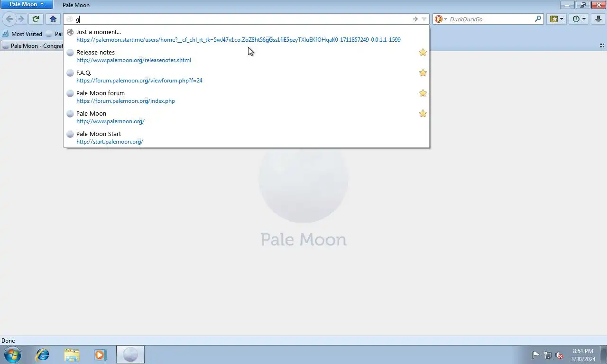Screen dimensions: 607x364
Task: Expand the bookmarks button dropdown arrow
Action: tap(562, 19)
